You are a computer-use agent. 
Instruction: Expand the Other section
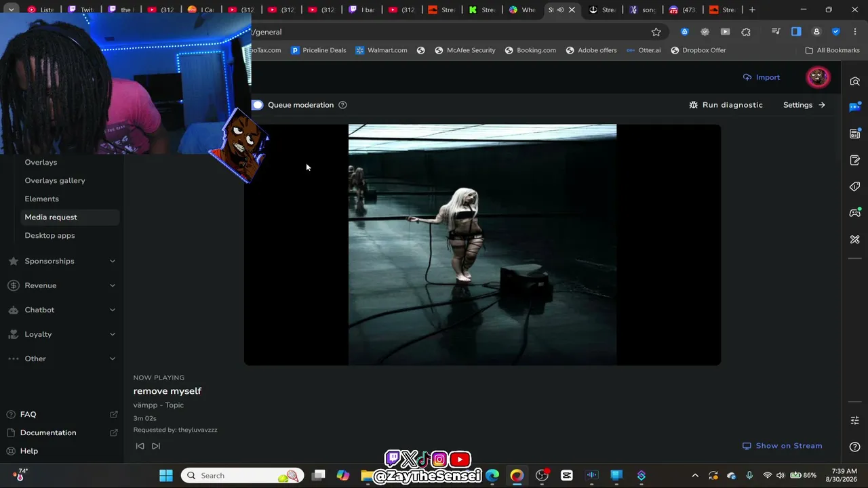click(62, 359)
